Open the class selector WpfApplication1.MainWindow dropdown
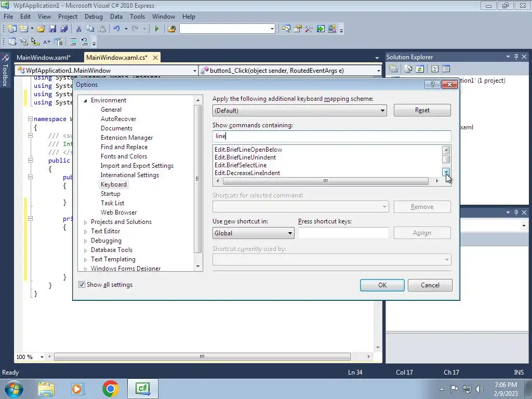The width and height of the screenshot is (532, 399). [194, 71]
